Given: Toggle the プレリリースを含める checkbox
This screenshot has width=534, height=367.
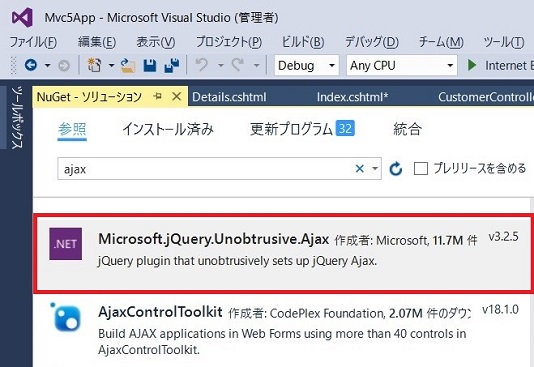Looking at the screenshot, I should tap(421, 169).
